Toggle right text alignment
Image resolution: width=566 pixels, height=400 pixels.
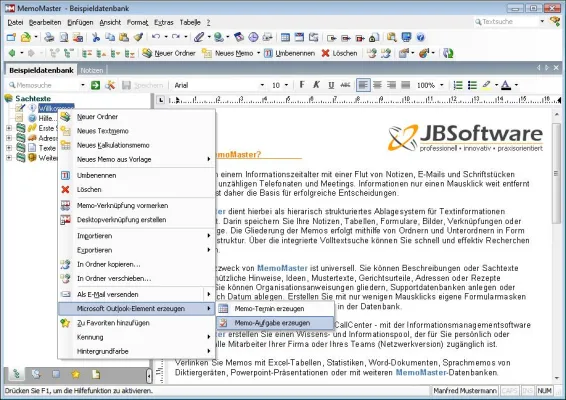pyautogui.click(x=391, y=85)
